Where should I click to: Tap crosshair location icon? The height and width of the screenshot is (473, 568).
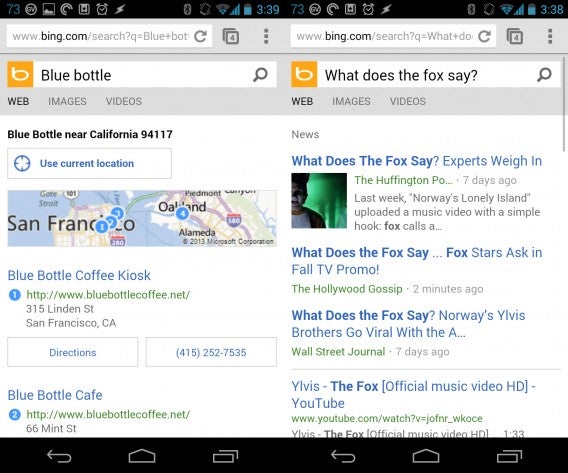click(x=22, y=163)
